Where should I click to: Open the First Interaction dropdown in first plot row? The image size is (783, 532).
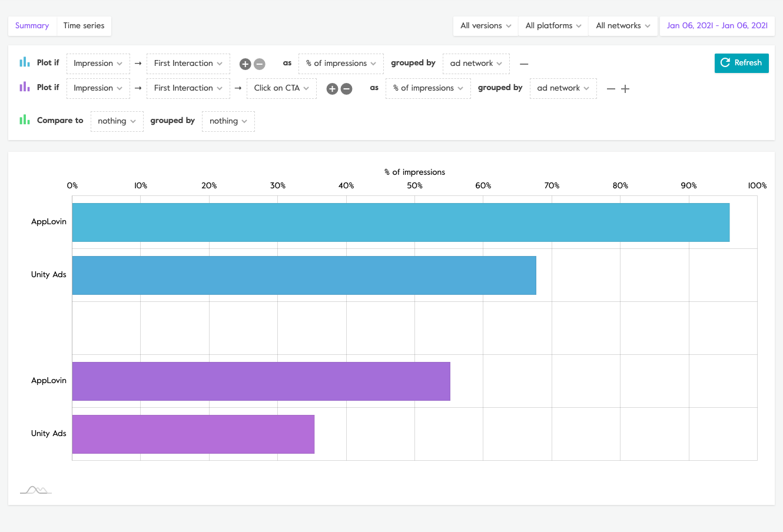[188, 64]
